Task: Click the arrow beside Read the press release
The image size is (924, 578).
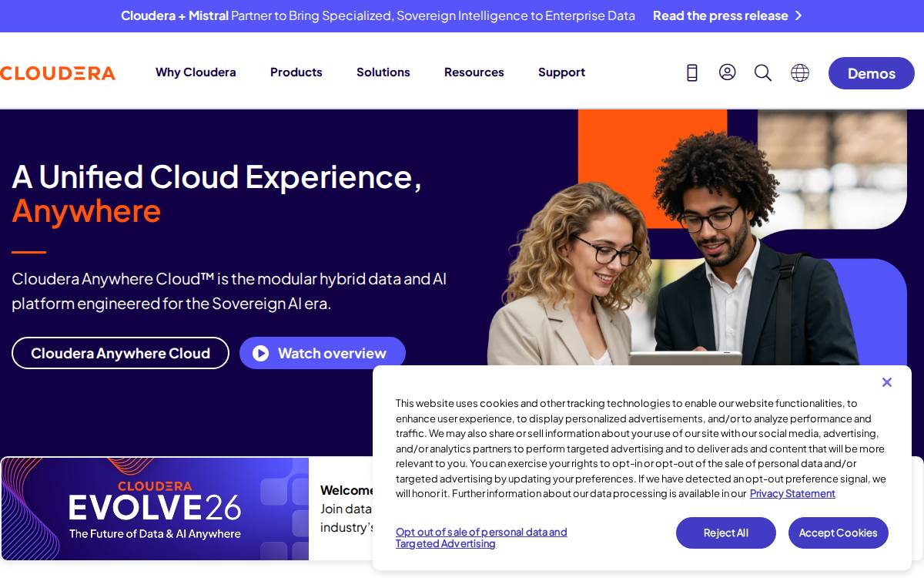Action: pos(798,15)
